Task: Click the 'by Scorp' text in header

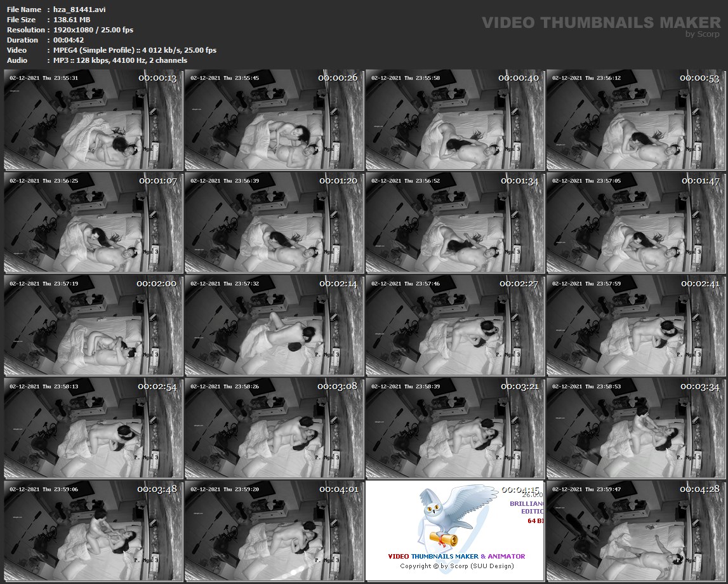Action: click(x=702, y=34)
